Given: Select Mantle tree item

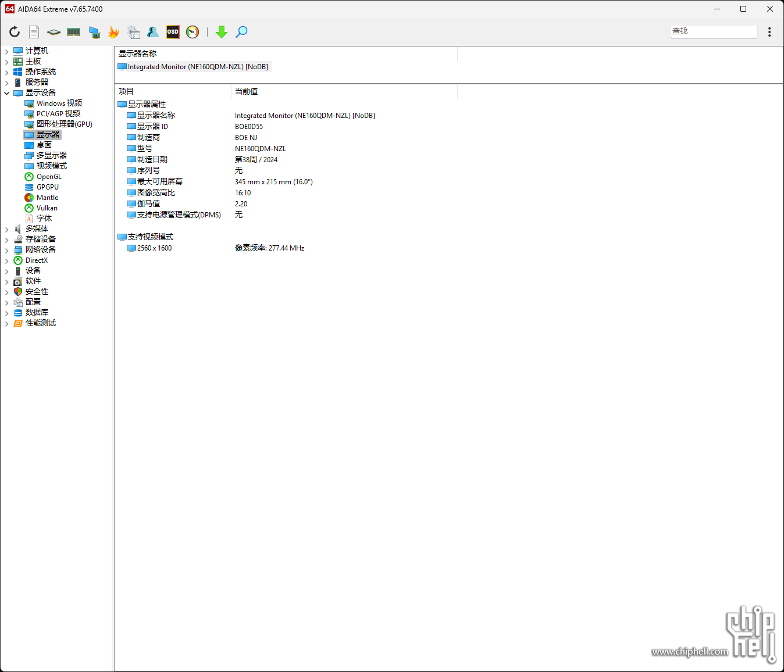Looking at the screenshot, I should point(41,198).
